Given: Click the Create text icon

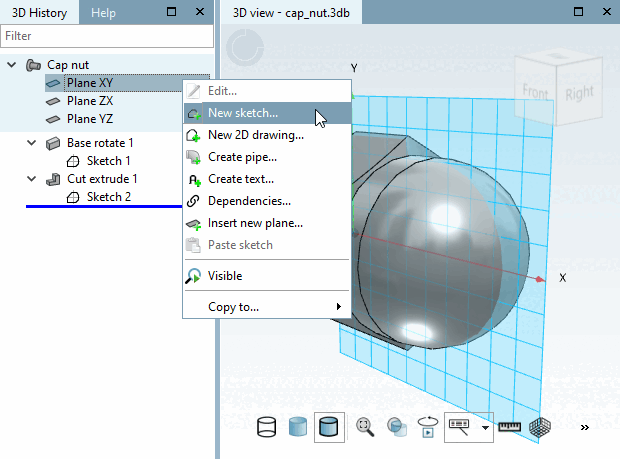Looking at the screenshot, I should pos(194,180).
